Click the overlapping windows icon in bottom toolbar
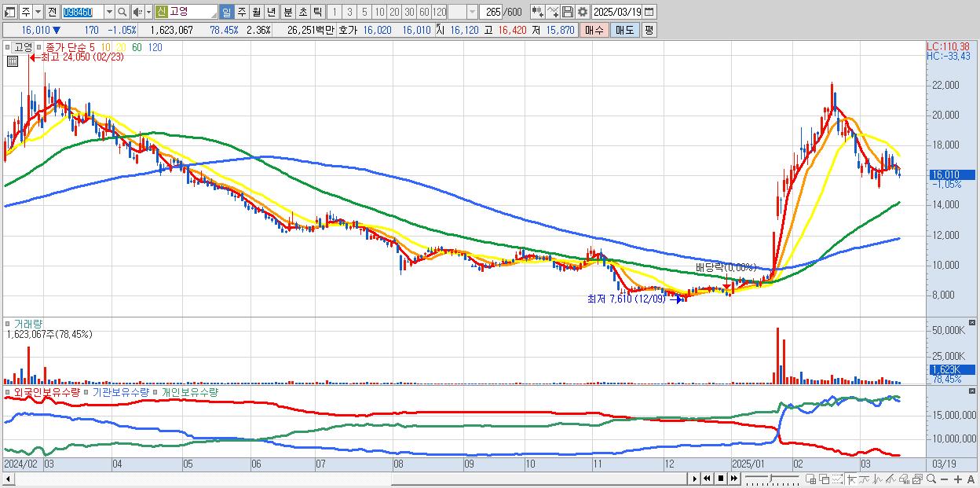Screen dimensions: 980x488 coord(825,479)
